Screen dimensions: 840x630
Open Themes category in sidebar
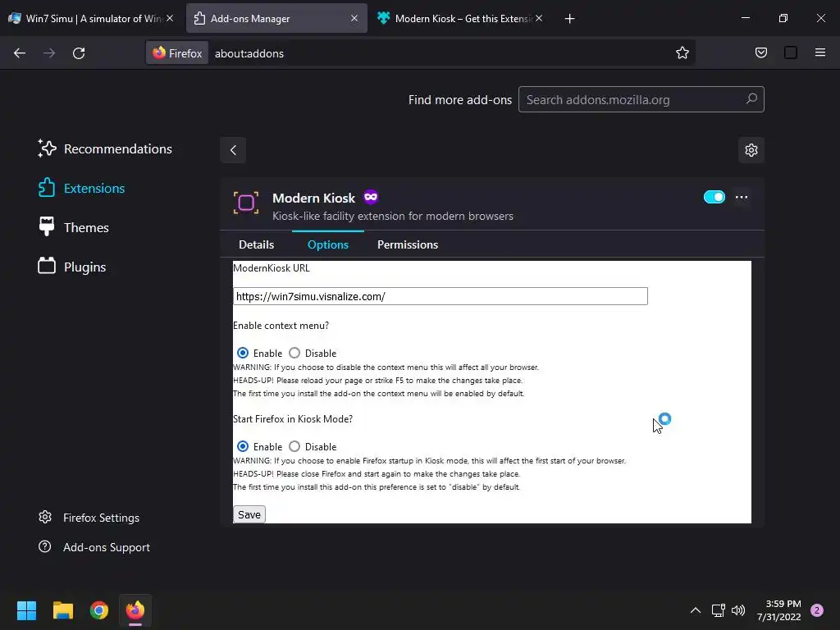click(73, 227)
